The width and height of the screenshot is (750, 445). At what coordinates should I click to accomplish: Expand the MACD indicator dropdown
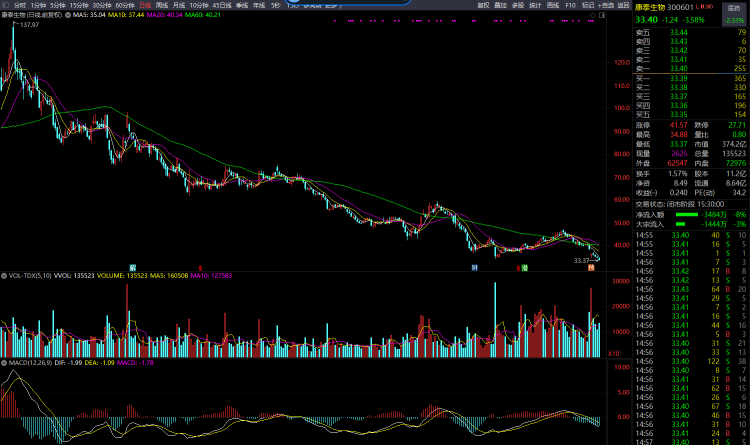(x=4, y=362)
